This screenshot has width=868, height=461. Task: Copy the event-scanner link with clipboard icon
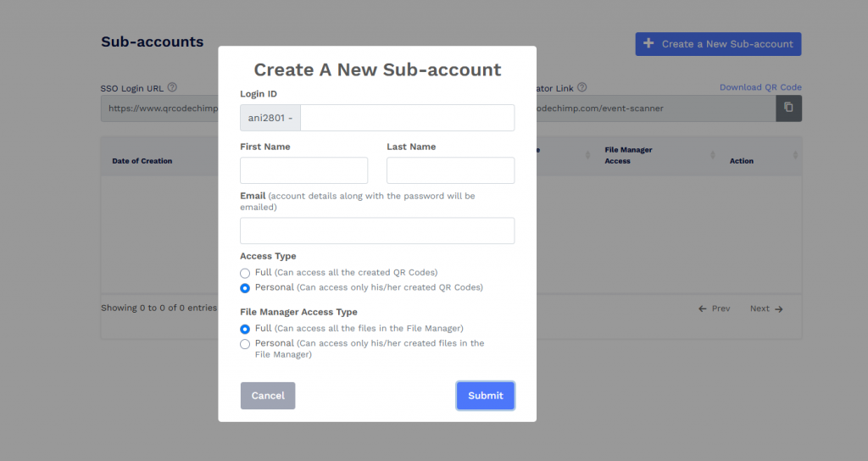(789, 108)
